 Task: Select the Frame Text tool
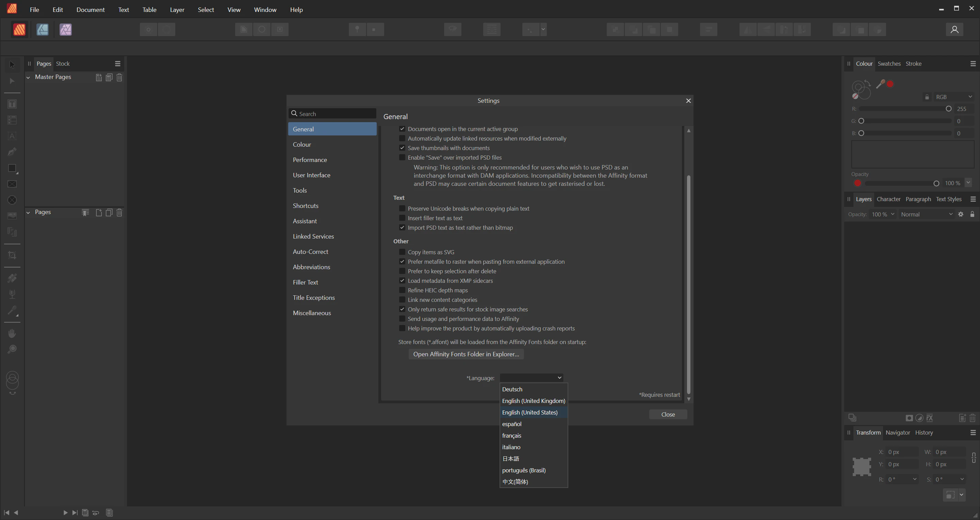[x=12, y=104]
